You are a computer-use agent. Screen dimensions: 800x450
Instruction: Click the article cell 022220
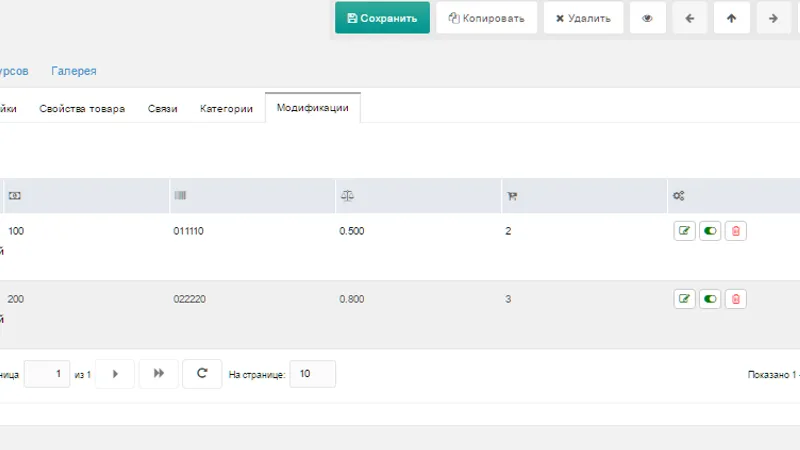pos(189,299)
